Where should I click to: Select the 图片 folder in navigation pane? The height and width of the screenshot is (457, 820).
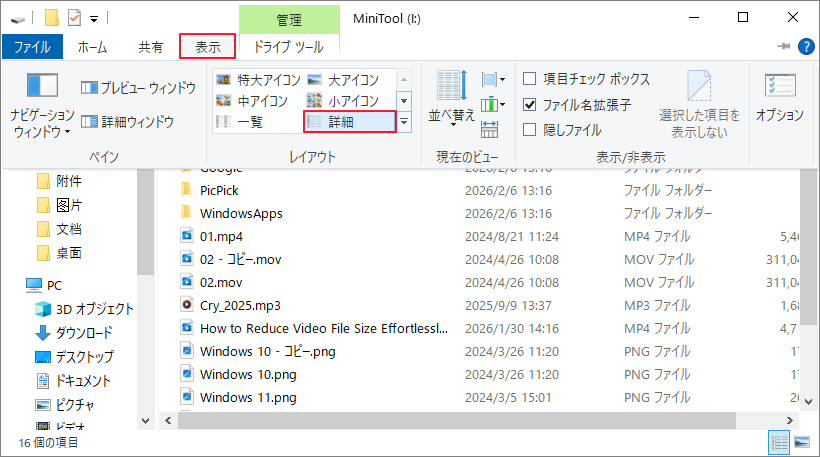coord(60,205)
